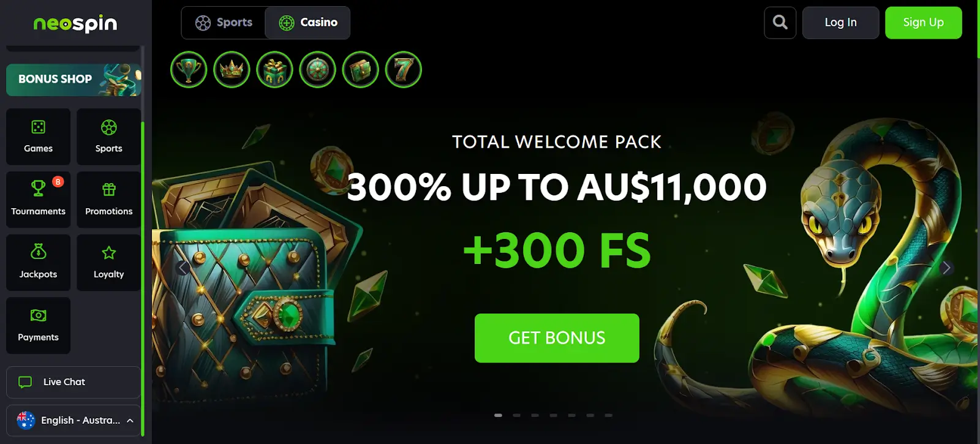Open Tournaments with the notification badge
The image size is (980, 444).
point(38,200)
